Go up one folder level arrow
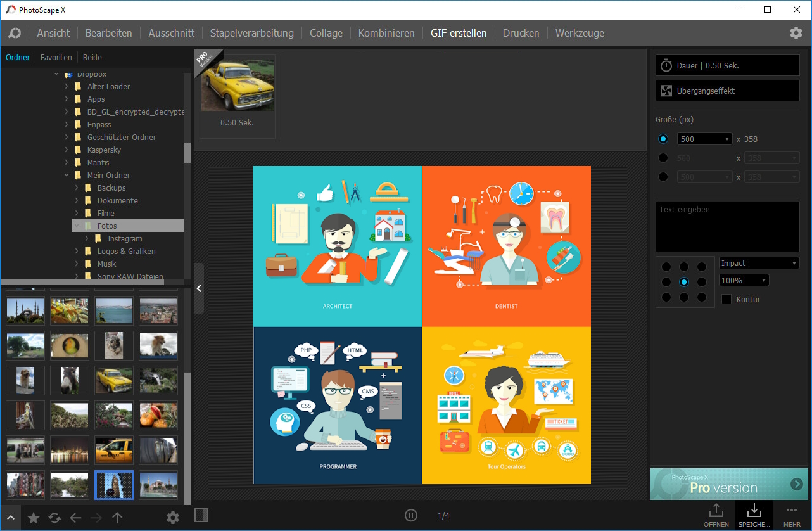The height and width of the screenshot is (531, 812). click(x=117, y=518)
